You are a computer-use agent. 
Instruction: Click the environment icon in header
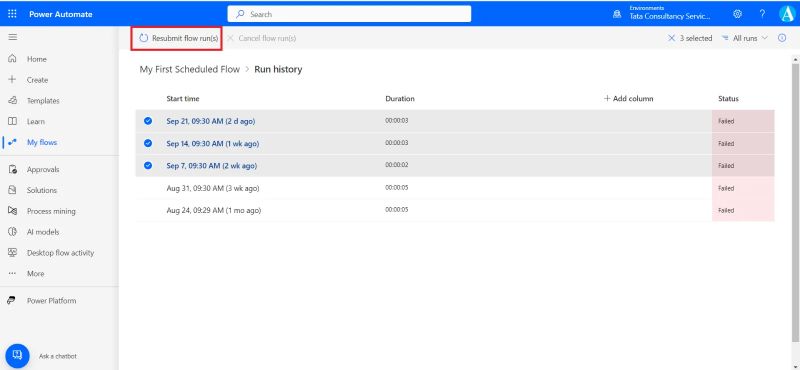point(617,14)
